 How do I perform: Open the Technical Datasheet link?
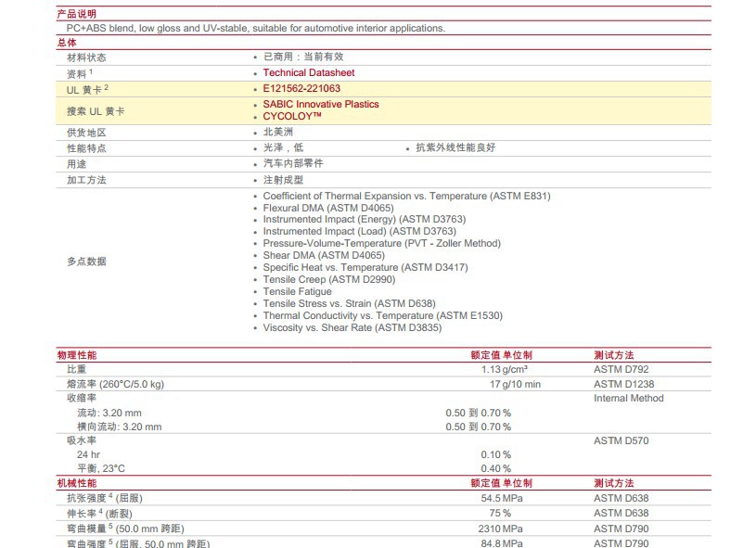(x=308, y=72)
